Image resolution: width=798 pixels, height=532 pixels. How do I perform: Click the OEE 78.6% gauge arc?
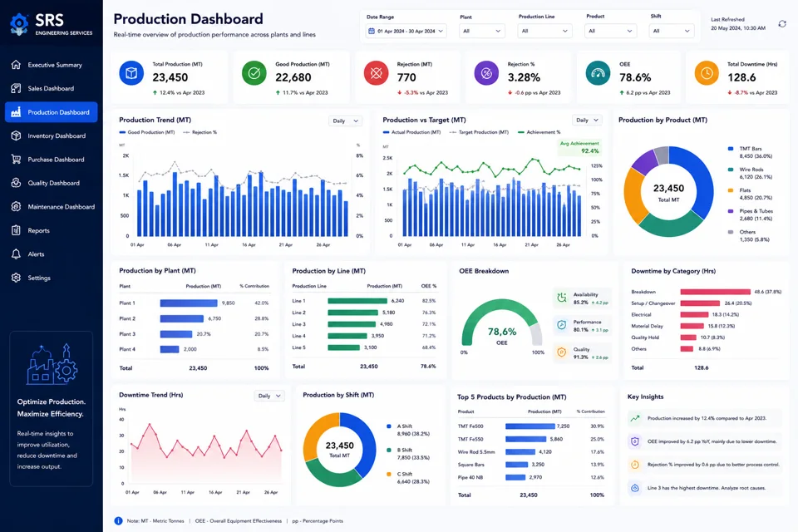502,322
